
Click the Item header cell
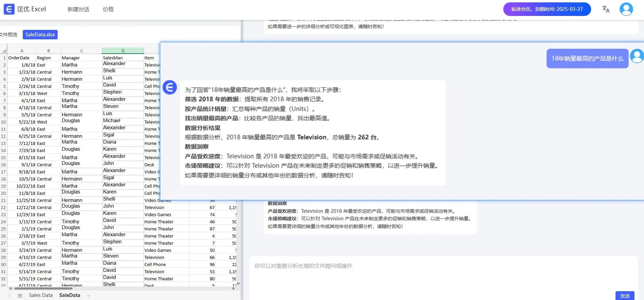tap(152, 58)
